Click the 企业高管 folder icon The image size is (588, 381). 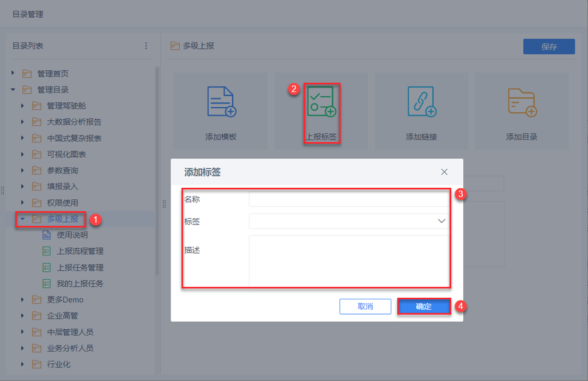(37, 316)
